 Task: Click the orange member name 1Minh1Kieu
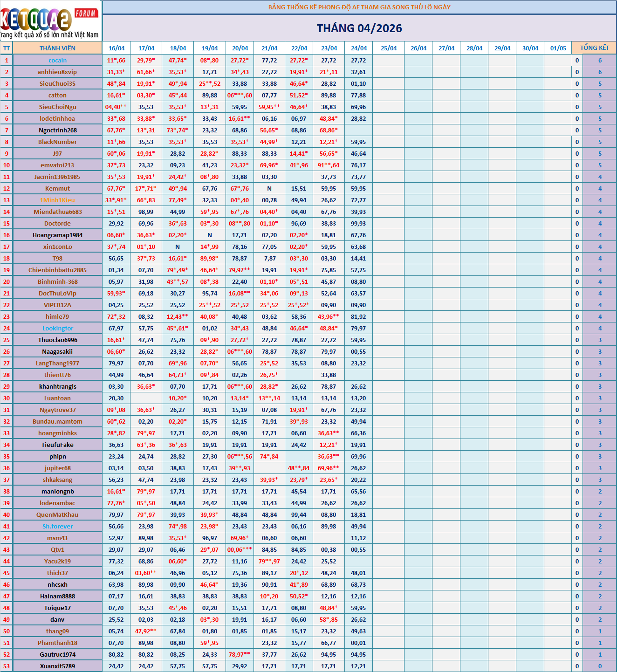click(57, 200)
